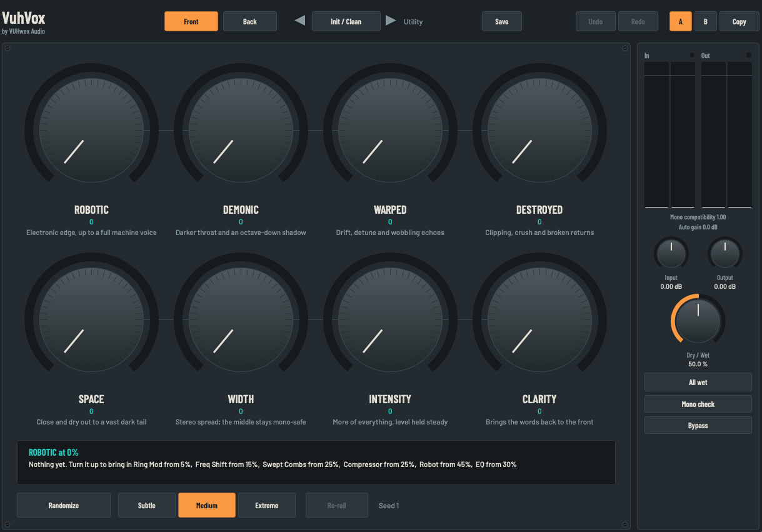
Task: Click the INTENSITY value 0
Action: click(390, 411)
